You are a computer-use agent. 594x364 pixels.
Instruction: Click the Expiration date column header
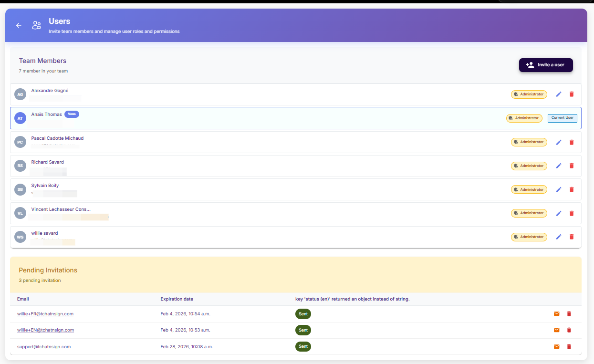pos(177,299)
